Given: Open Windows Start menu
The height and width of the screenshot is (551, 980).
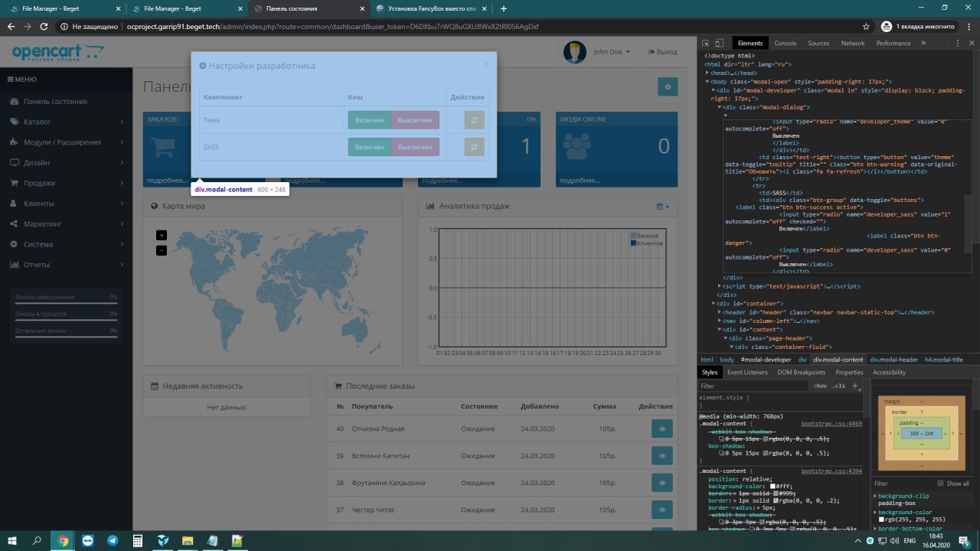Looking at the screenshot, I should click(x=13, y=540).
